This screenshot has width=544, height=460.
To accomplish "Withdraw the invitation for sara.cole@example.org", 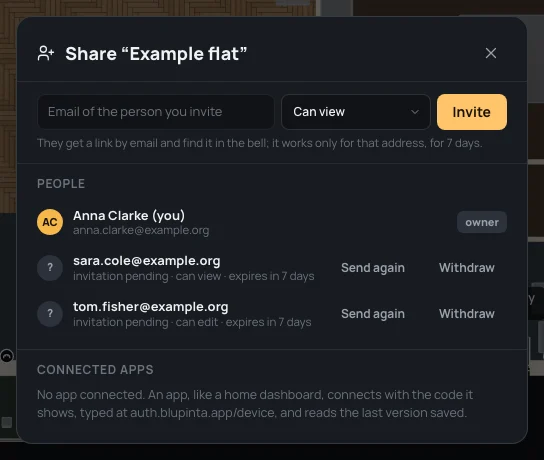I will pos(467,268).
